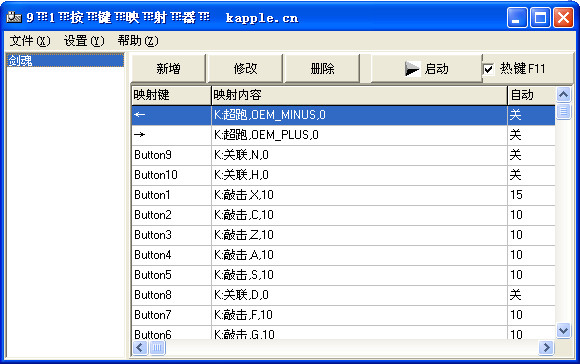
Task: Click the scroll down arrow of the table
Action: [x=563, y=330]
